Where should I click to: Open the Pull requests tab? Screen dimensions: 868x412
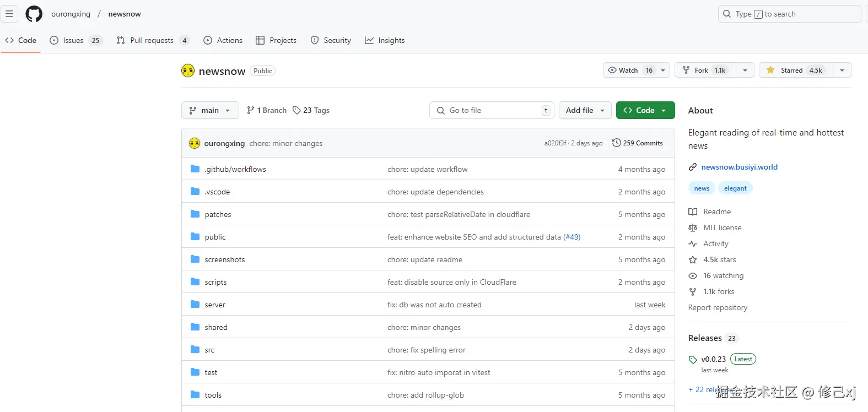point(153,40)
